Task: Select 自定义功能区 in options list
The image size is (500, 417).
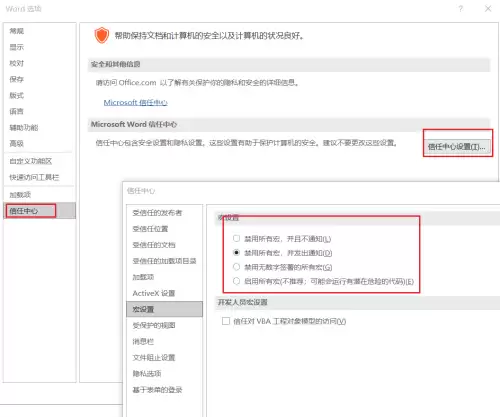Action: coord(31,161)
